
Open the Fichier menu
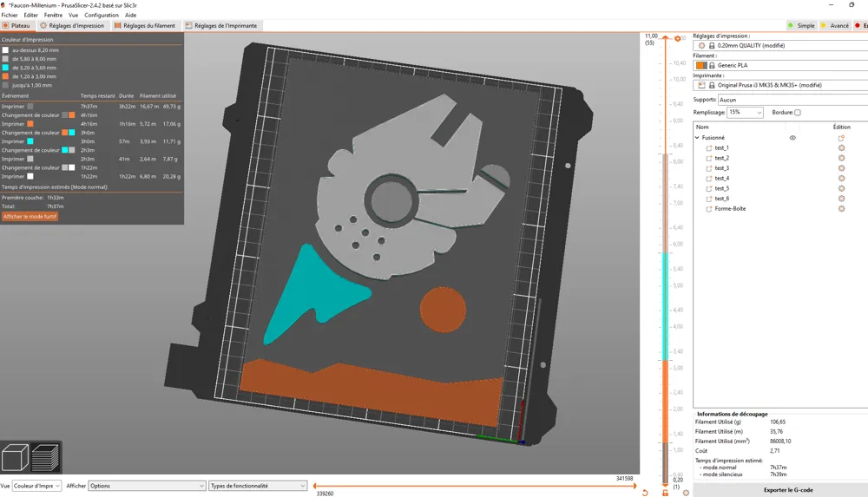(10, 15)
